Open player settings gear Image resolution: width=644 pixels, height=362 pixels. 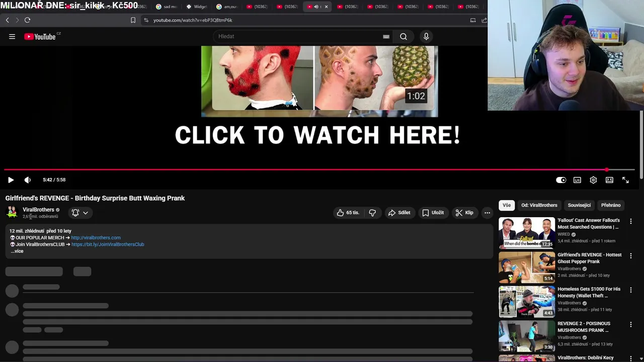click(593, 180)
